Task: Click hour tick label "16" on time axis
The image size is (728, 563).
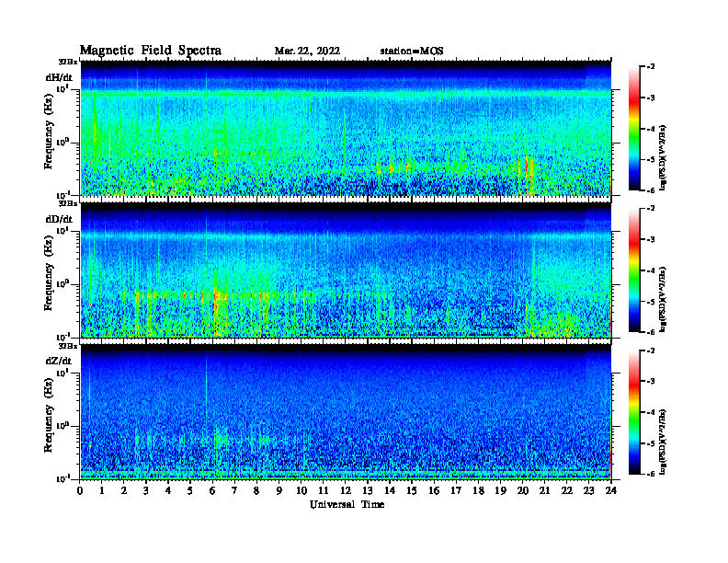Action: coord(434,490)
